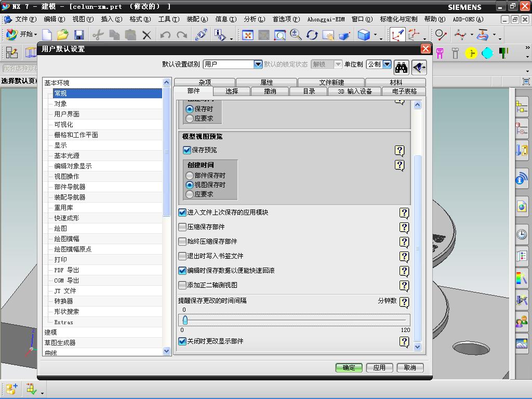The image size is (532, 399).
Task: Click the Pan hand icon
Action: [x=328, y=35]
